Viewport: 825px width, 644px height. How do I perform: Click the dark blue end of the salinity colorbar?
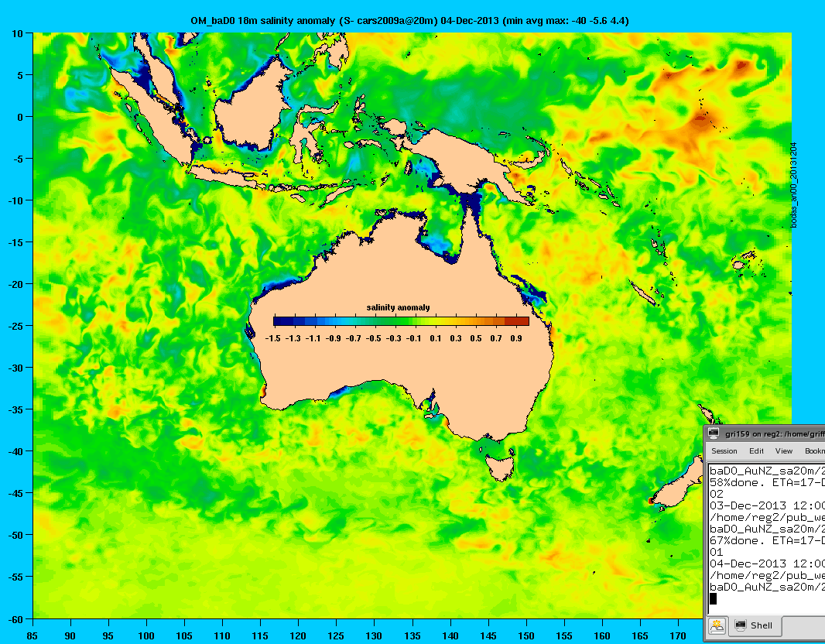click(x=283, y=321)
